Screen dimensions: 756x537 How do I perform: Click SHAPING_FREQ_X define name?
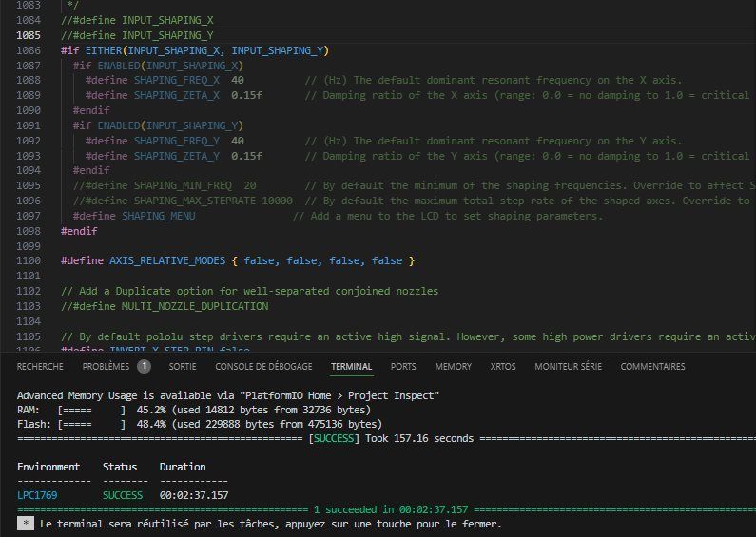point(177,80)
